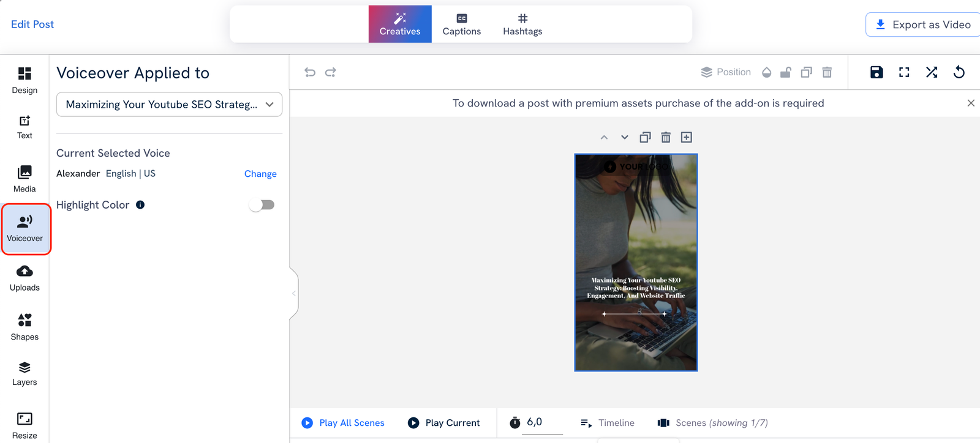This screenshot has height=443, width=980.
Task: Click the reset rotate icon
Action: [959, 72]
